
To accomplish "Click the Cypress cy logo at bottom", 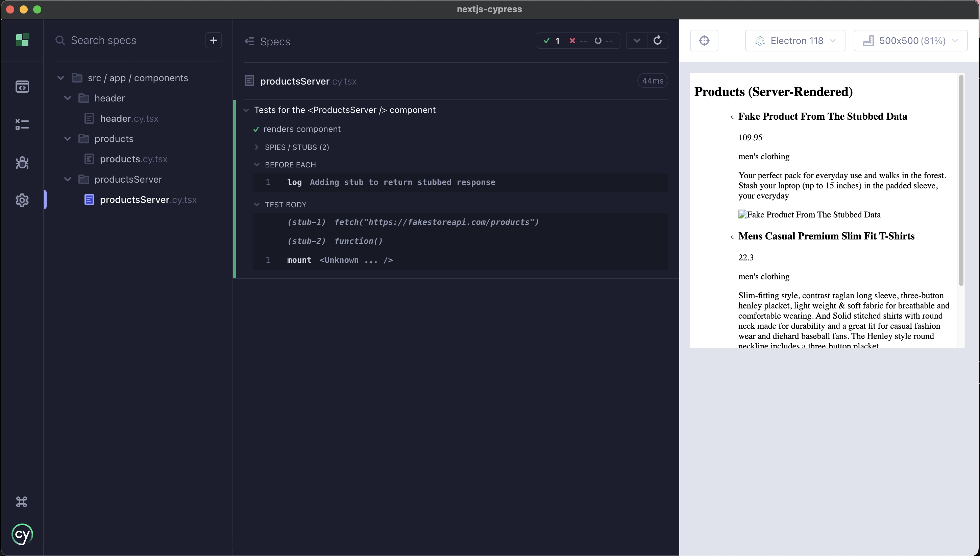I will [22, 534].
